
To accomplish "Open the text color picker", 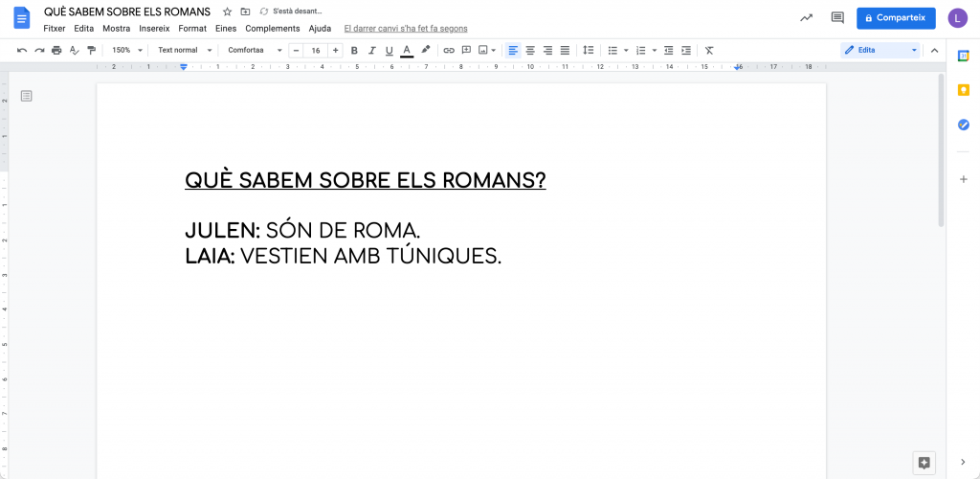I will (407, 50).
